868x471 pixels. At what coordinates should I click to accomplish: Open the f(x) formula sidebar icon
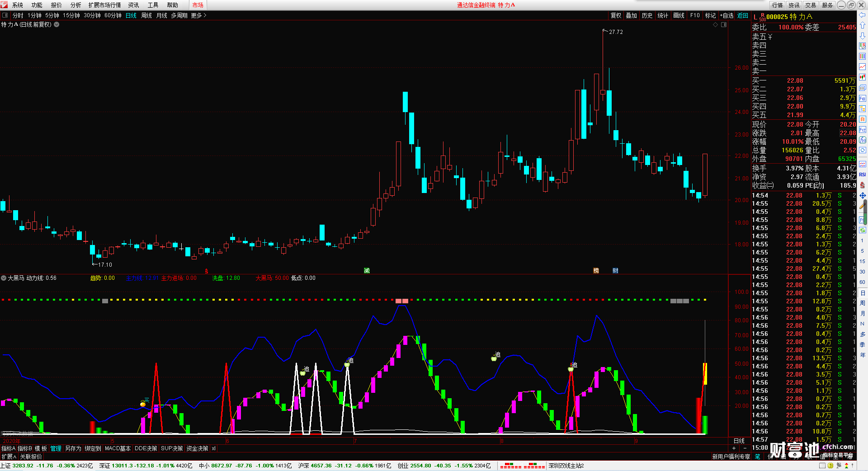coord(863,140)
